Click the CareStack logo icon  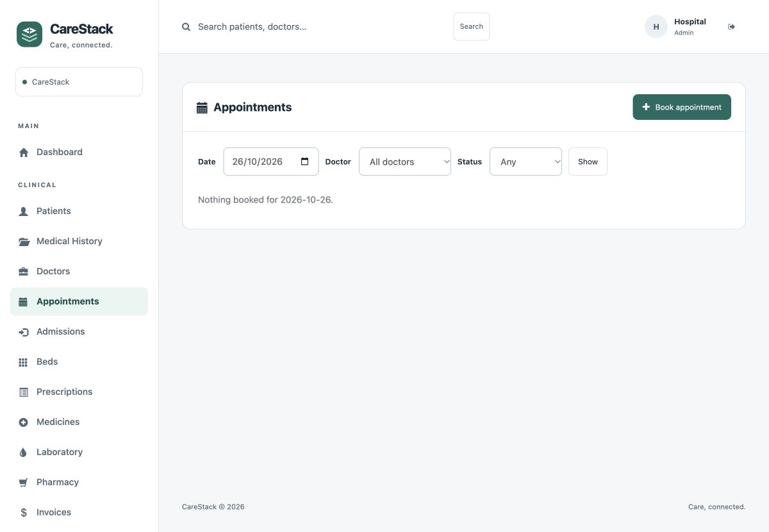pyautogui.click(x=29, y=35)
